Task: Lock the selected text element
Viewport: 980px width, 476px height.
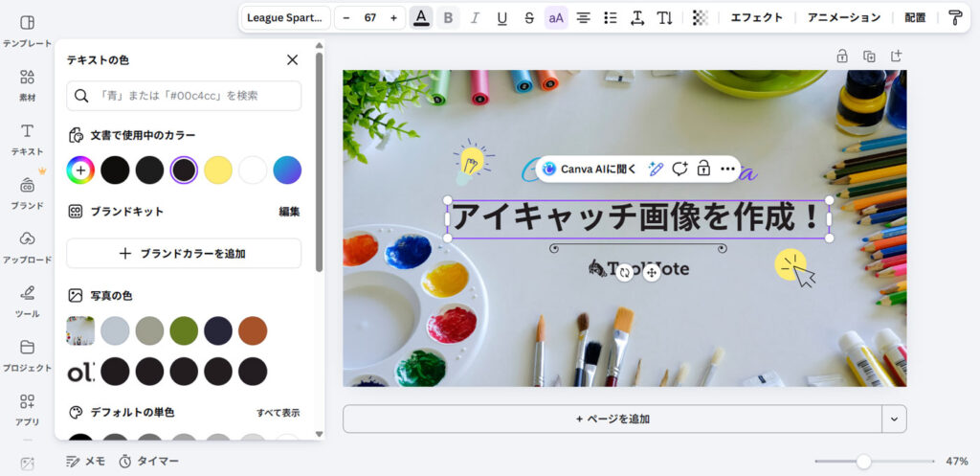Action: tap(703, 169)
